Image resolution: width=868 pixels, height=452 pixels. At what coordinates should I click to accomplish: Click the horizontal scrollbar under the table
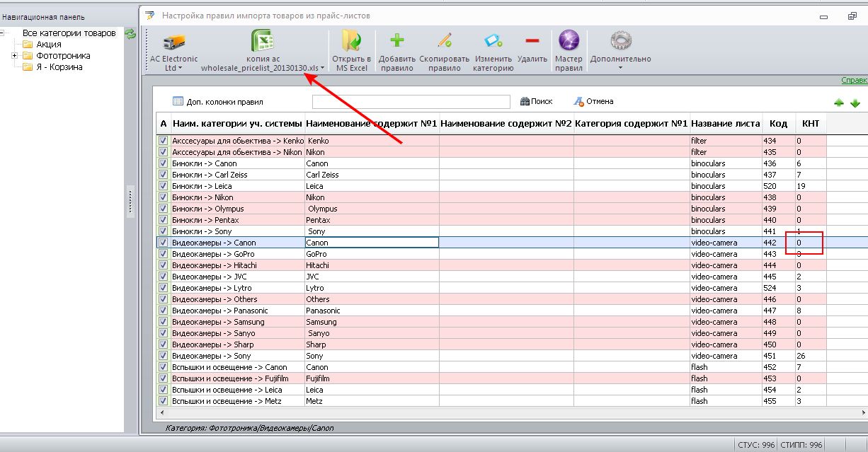(512, 412)
